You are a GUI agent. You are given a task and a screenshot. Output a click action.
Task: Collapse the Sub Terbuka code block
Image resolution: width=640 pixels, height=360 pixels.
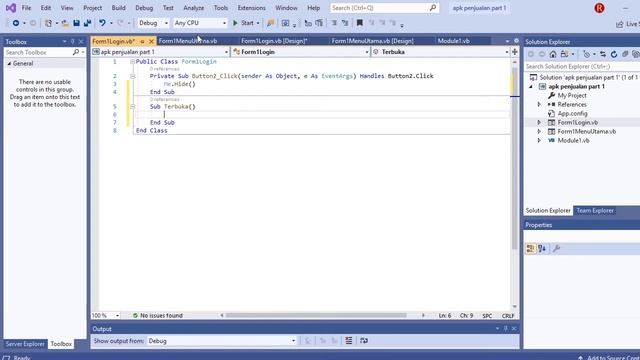click(132, 107)
